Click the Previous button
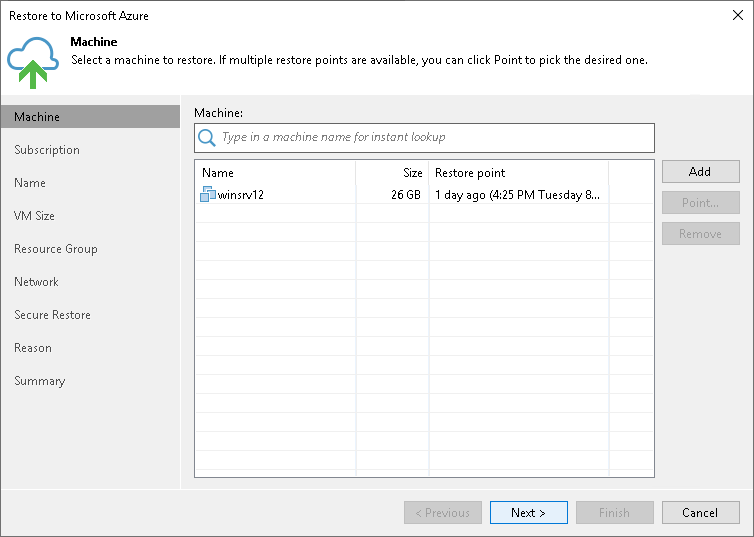 (x=443, y=512)
